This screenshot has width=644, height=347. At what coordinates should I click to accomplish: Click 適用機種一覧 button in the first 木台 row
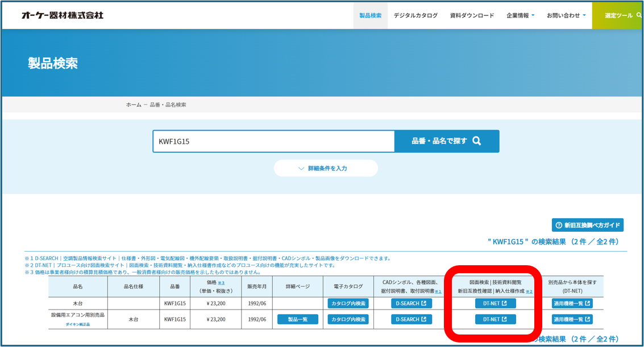572,303
